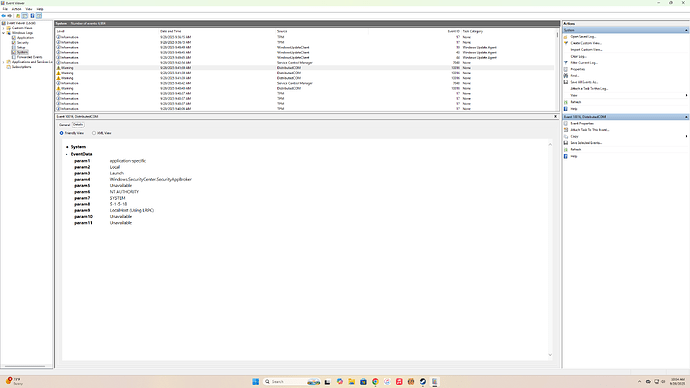Select the Event Viewer (Local) root node

coord(21,23)
